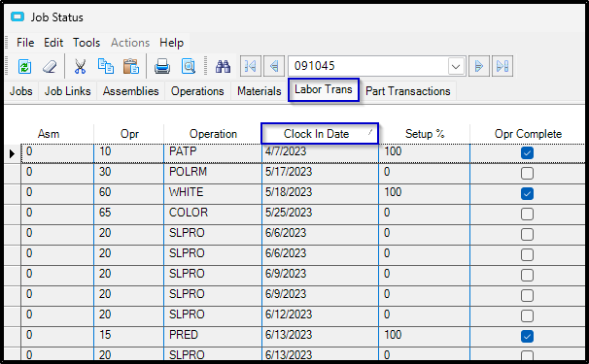Uncheck Opr Complete for PATP row
Viewport: 589px width, 364px height.
tap(527, 153)
